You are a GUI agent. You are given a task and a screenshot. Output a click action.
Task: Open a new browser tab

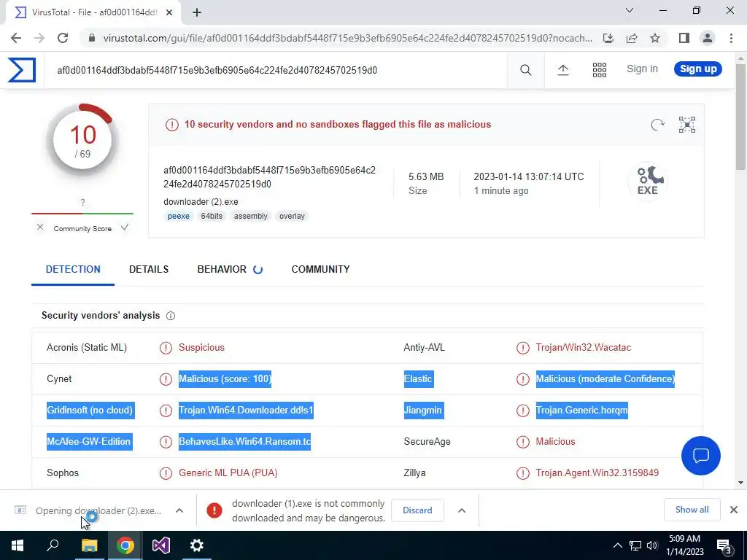[197, 12]
